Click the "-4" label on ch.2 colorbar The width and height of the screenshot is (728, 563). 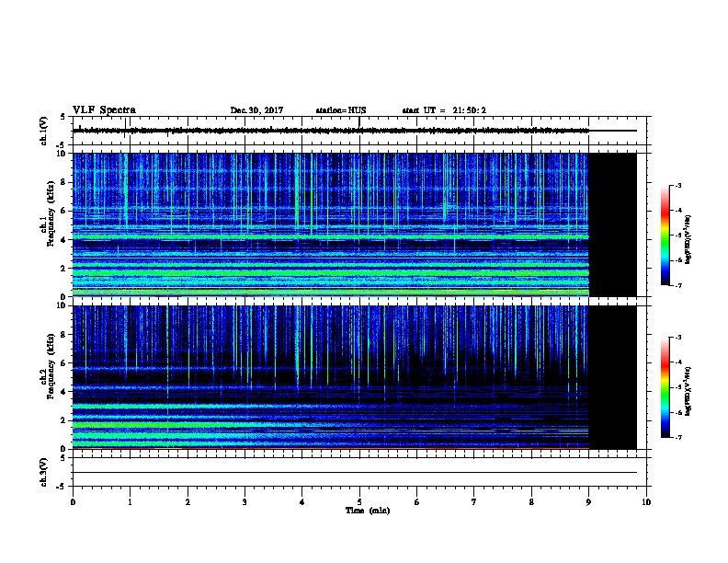pos(678,362)
